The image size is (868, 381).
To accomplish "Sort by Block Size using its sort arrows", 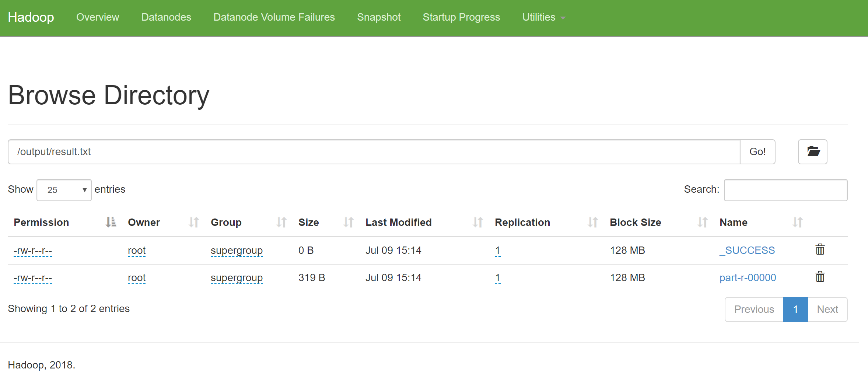I will click(702, 222).
